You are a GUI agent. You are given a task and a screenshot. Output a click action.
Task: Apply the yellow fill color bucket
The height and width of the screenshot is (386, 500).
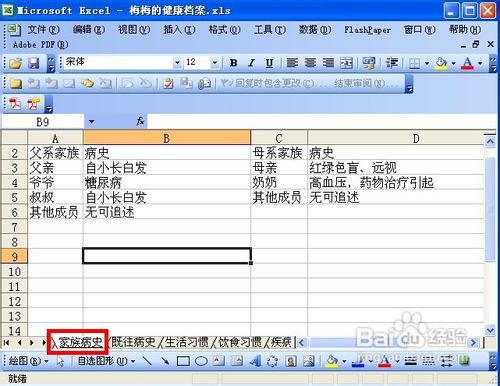(441, 63)
